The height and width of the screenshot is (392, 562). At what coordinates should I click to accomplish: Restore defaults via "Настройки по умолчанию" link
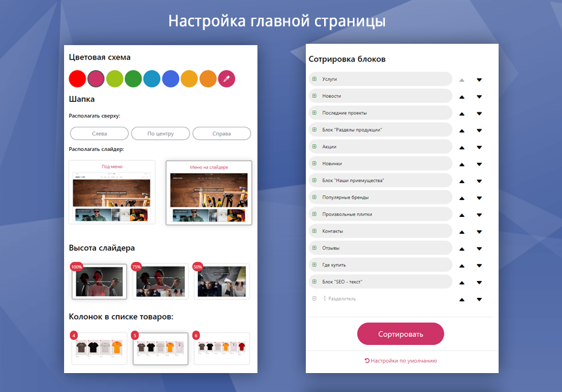[x=401, y=360]
